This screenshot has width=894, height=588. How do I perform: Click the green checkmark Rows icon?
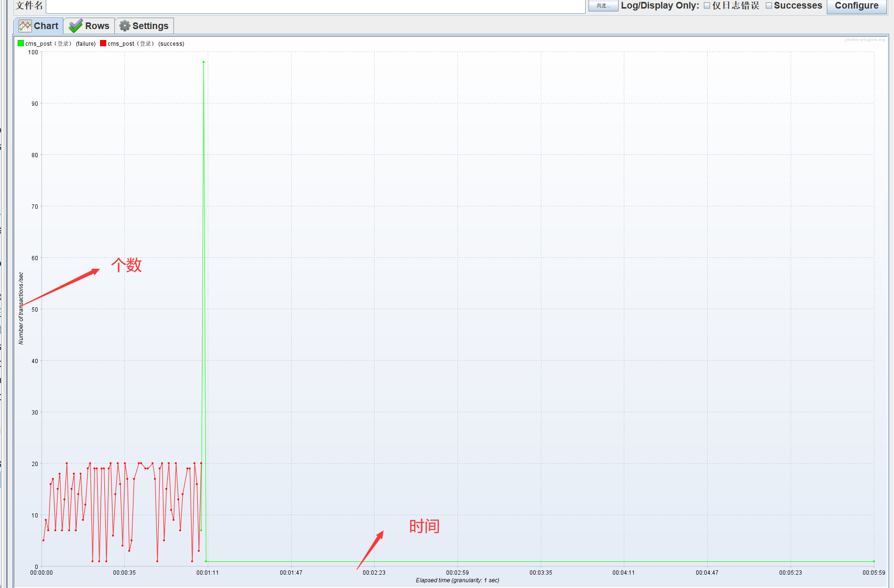(x=75, y=26)
